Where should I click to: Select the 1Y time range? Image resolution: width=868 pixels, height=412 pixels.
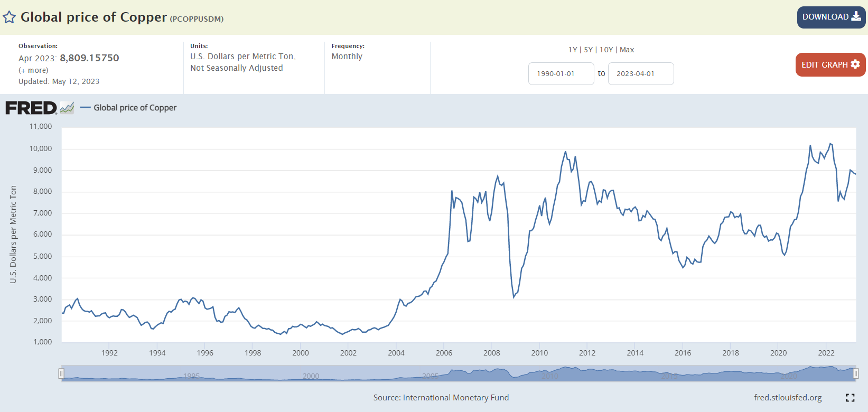[572, 50]
